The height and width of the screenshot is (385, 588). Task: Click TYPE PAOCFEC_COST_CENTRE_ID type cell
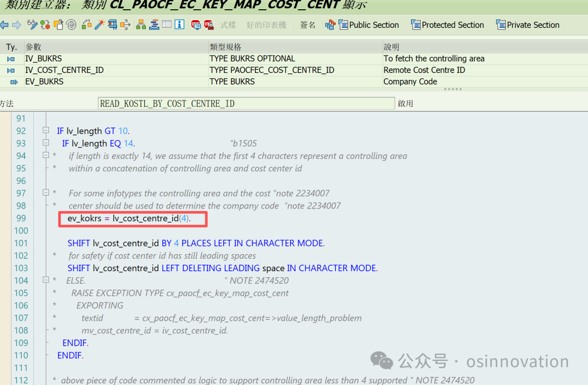(295, 70)
